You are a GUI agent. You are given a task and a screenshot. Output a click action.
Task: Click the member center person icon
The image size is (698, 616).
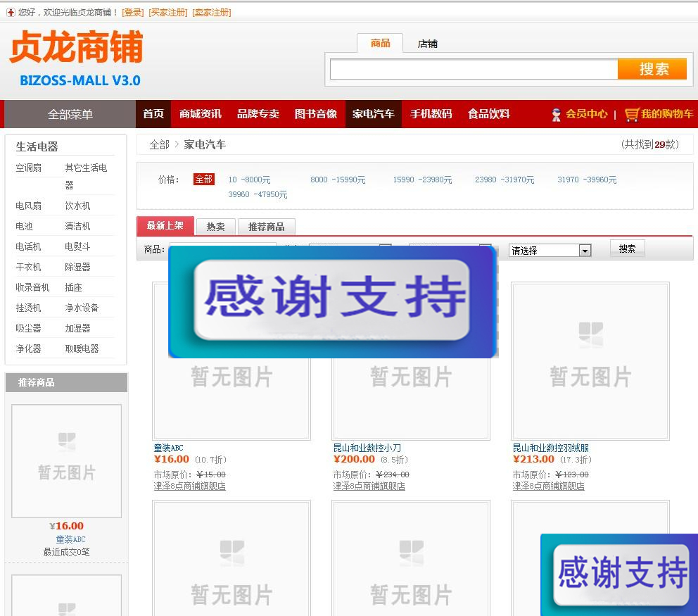tap(556, 115)
